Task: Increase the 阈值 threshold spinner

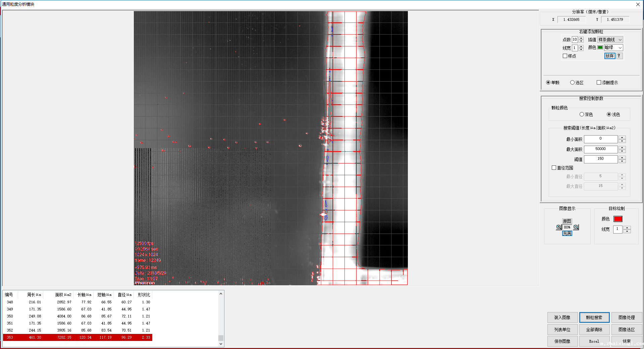Action: click(622, 157)
